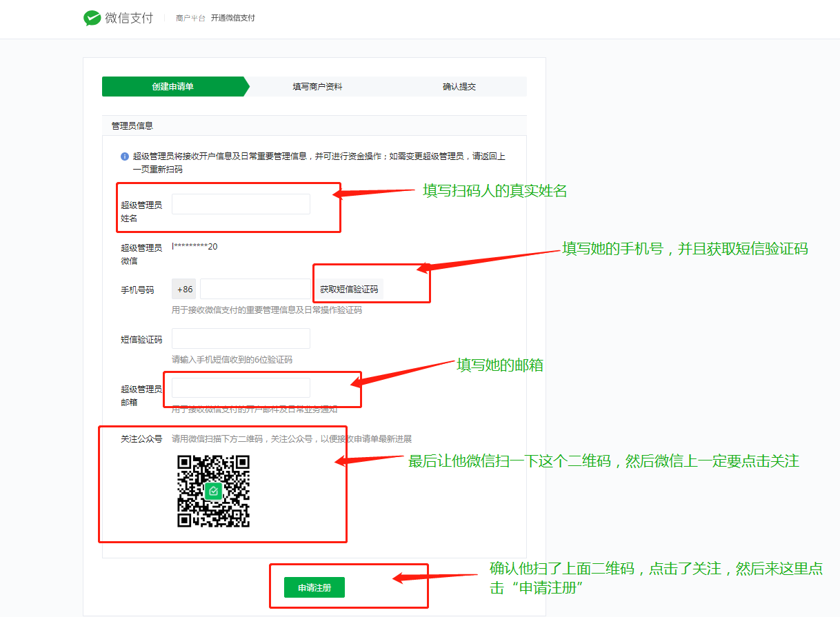Screen dimensions: 840x617
Task: Click the 请用微信扫描下方二维码 instruction text
Action: [x=292, y=439]
